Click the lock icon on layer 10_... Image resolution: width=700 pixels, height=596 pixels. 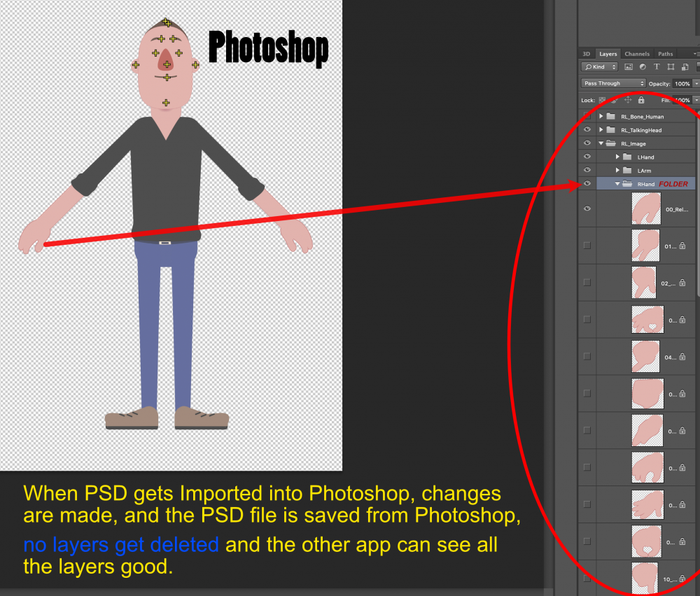point(682,579)
